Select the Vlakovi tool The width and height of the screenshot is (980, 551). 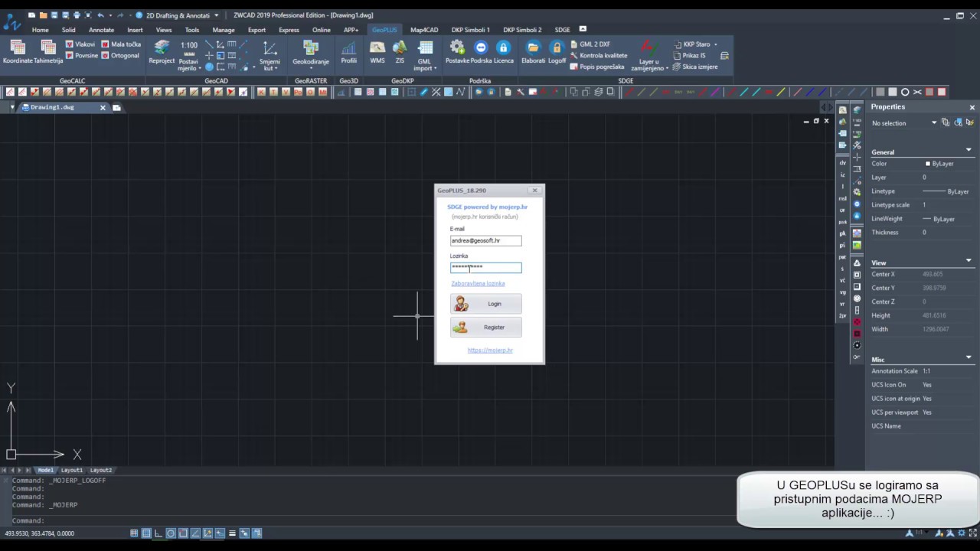(x=80, y=44)
